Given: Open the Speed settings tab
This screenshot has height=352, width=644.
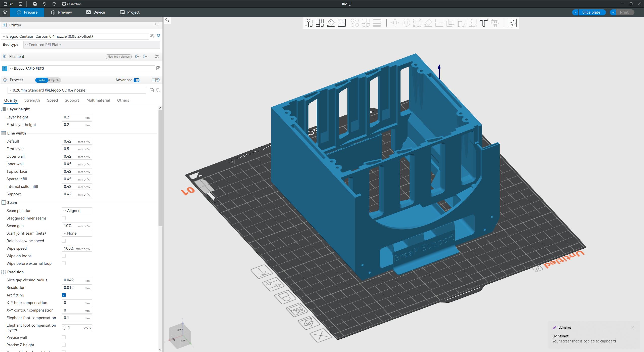Looking at the screenshot, I should tap(52, 100).
